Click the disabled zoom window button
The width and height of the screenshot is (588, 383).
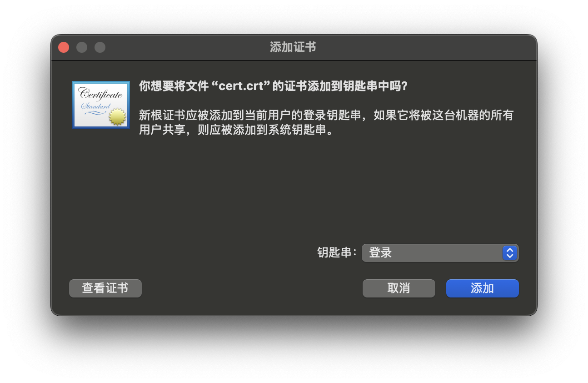pos(100,47)
